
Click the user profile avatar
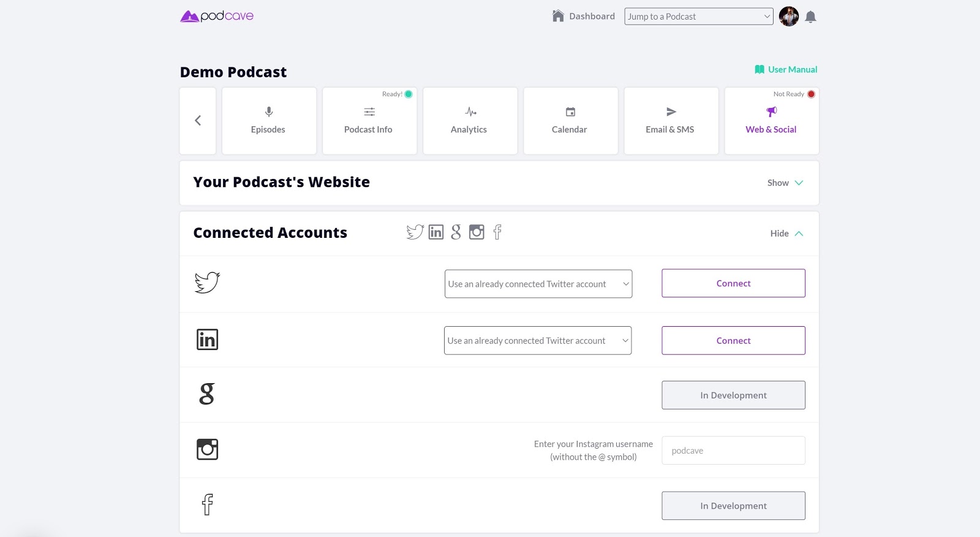(x=789, y=17)
